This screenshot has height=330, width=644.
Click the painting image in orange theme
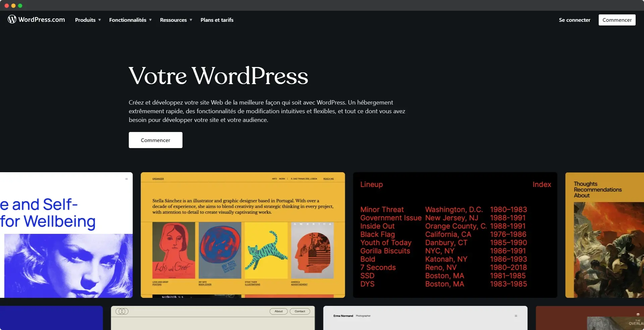pyautogui.click(x=609, y=250)
